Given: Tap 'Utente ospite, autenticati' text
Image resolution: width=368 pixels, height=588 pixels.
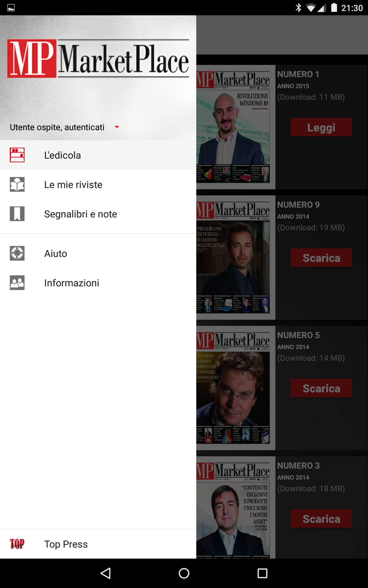Looking at the screenshot, I should click(57, 127).
